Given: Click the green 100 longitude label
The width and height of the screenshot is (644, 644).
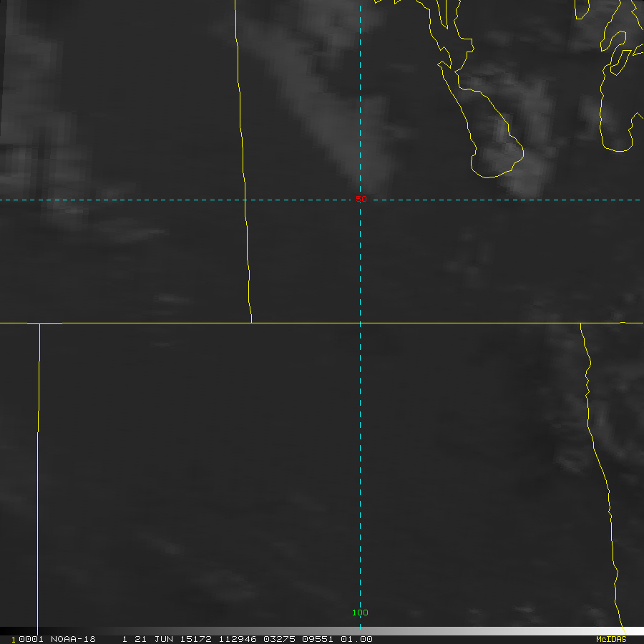Looking at the screenshot, I should point(360,613).
